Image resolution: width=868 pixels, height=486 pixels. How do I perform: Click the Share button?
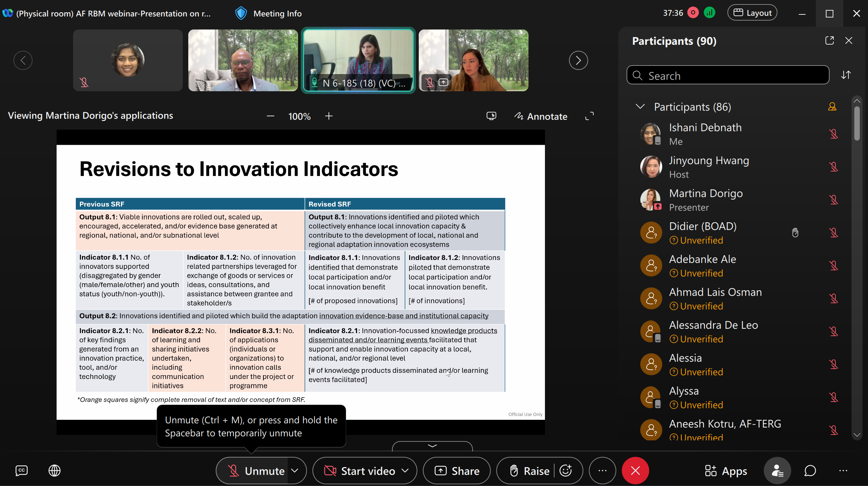456,471
